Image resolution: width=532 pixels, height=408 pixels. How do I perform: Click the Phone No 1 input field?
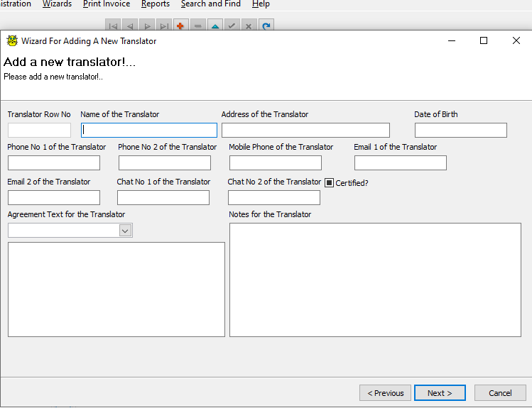[54, 163]
